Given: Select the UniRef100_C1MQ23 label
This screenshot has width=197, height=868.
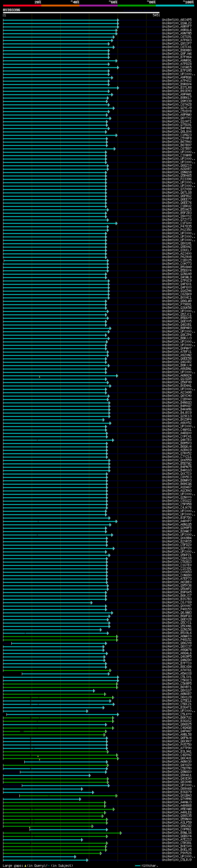Looking at the screenshot, I should coord(177,135).
